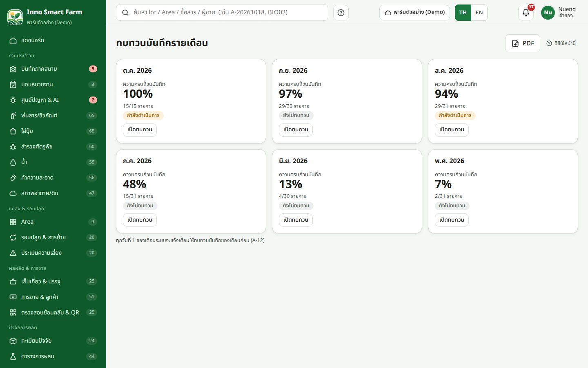Go to ทะเบียนปัจจัย in the sidebar

click(53, 341)
